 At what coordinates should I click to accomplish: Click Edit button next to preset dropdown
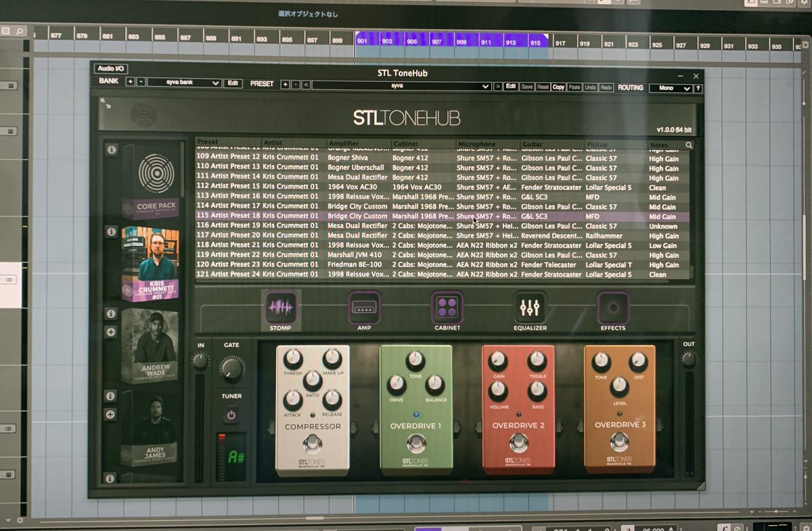pos(511,87)
